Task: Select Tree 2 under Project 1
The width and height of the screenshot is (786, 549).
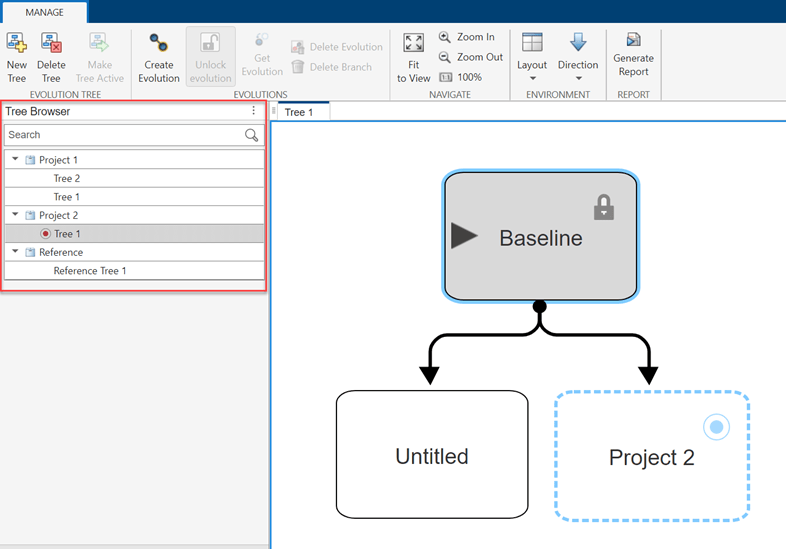Action: [x=134, y=178]
